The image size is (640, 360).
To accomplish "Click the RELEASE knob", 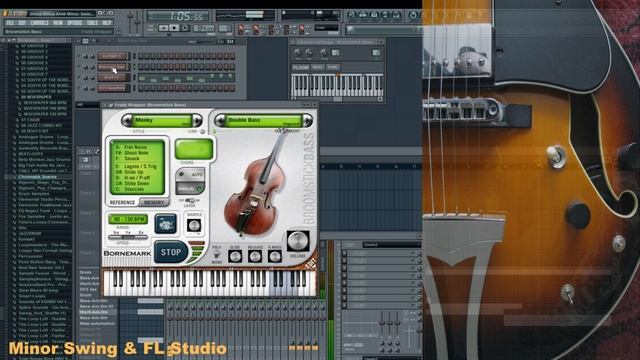I will pyautogui.click(x=255, y=257).
